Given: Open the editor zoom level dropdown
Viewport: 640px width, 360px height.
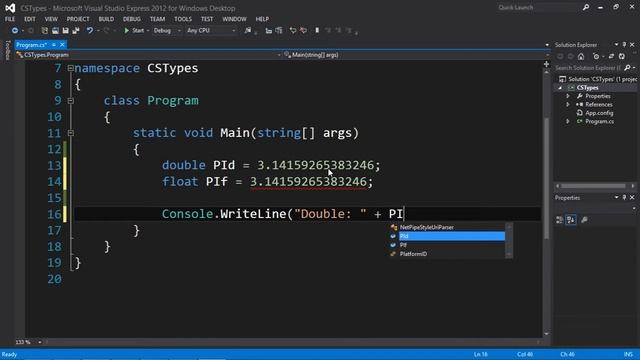Looking at the screenshot, I should pos(40,342).
